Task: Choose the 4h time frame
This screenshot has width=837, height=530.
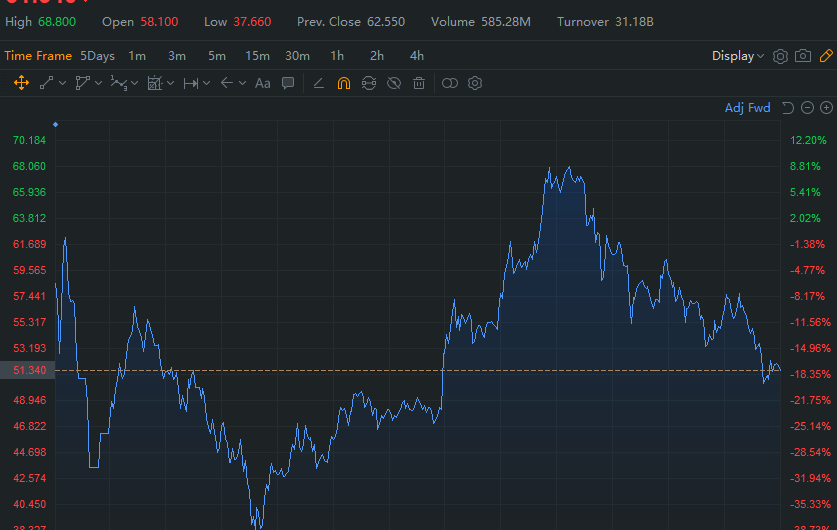Action: point(416,56)
